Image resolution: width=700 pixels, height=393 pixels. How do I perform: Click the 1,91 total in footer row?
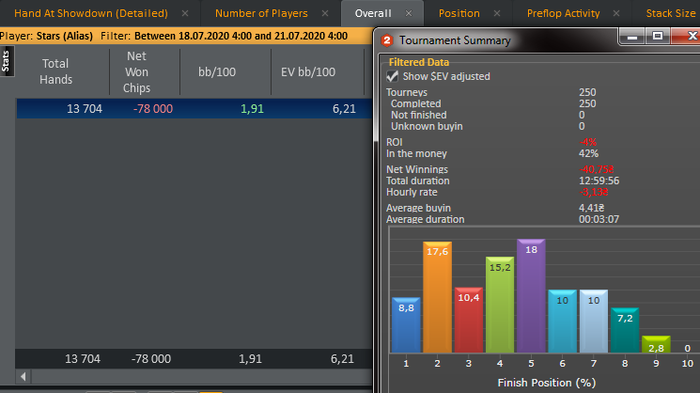click(250, 359)
